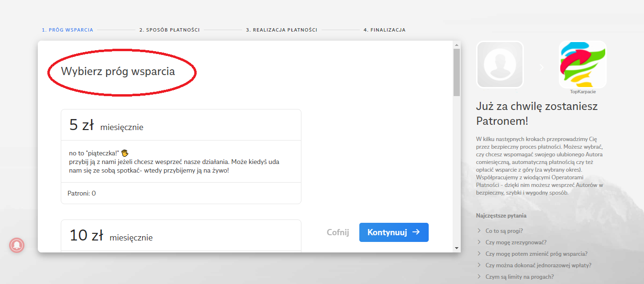Viewport: 644px width, 284px height.
Task: Click the TopKarpacie logo thumbnail
Action: [x=582, y=65]
